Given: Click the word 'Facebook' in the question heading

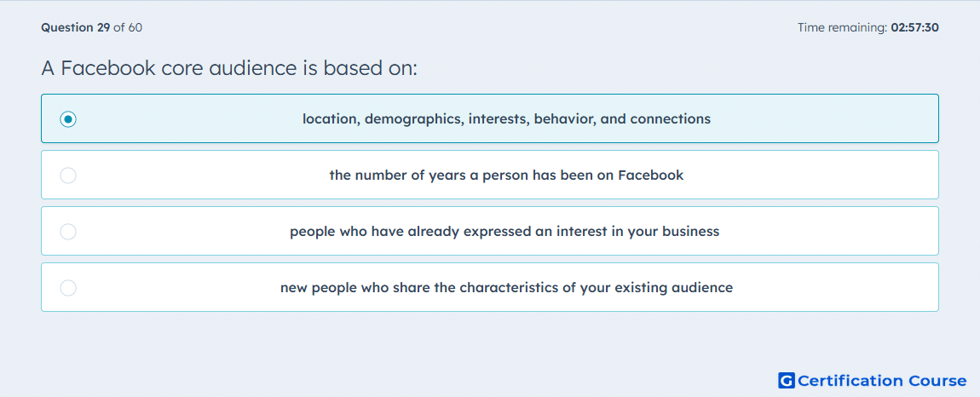Looking at the screenshot, I should 107,68.
